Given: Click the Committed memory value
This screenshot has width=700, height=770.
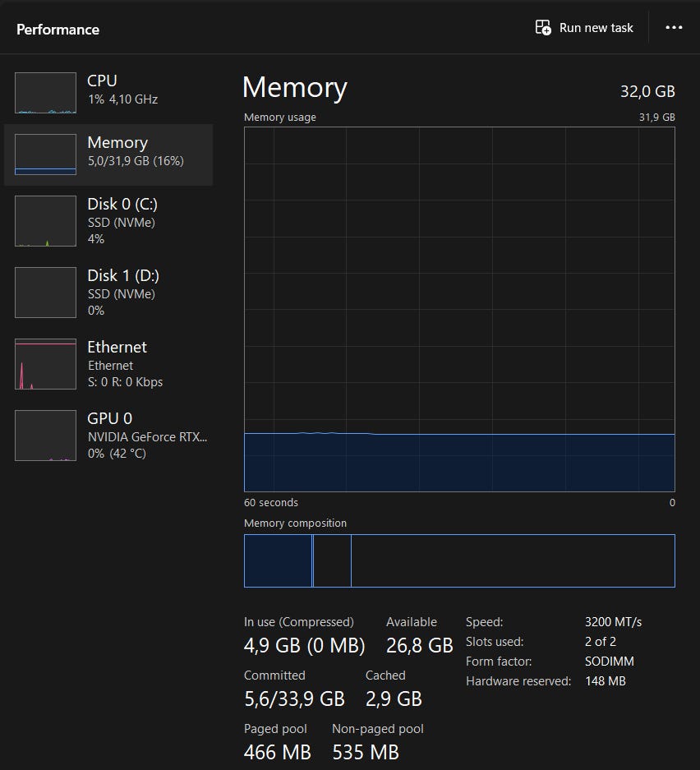Looking at the screenshot, I should click(x=294, y=699).
